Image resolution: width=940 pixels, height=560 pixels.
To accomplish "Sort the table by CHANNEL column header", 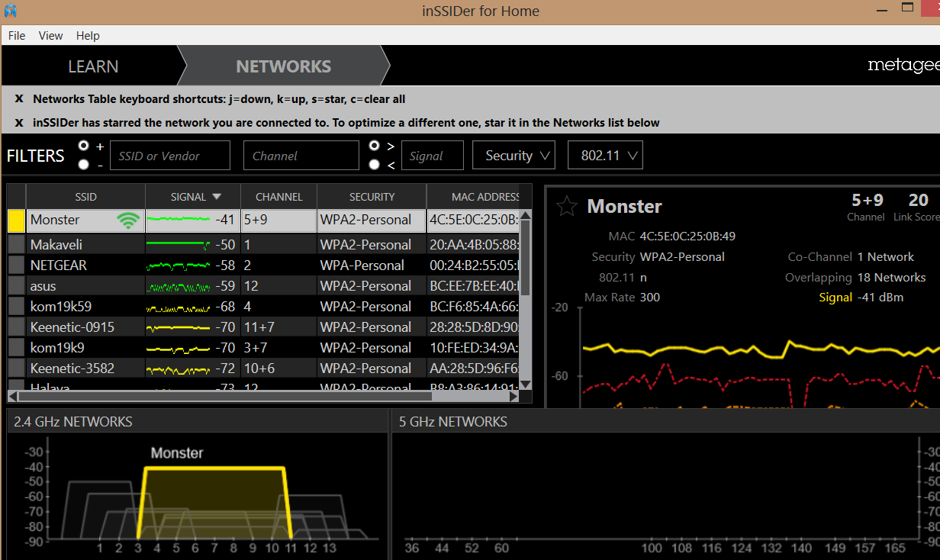I will 278,197.
